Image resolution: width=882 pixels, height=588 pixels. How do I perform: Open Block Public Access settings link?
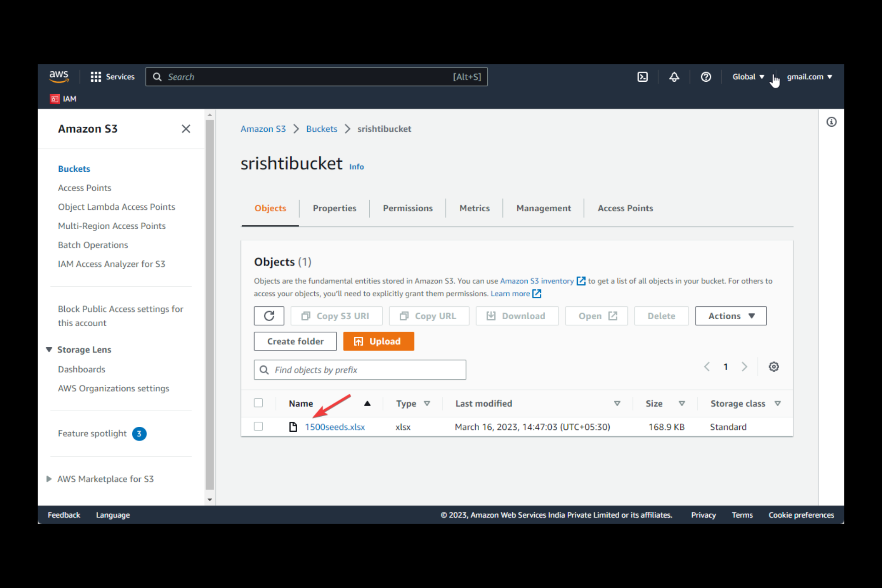coord(120,316)
